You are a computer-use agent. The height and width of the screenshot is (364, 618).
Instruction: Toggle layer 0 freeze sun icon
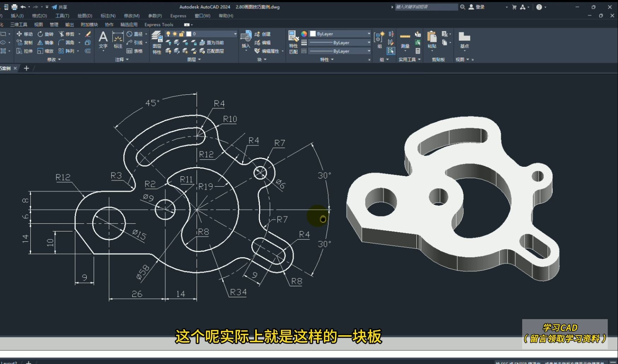(175, 34)
